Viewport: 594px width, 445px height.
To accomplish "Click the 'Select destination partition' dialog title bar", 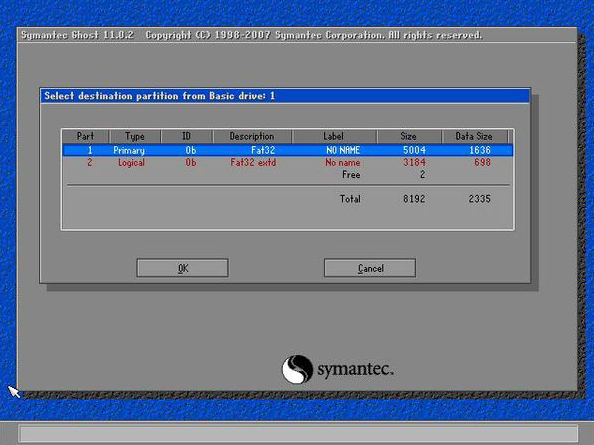I will [x=285, y=96].
